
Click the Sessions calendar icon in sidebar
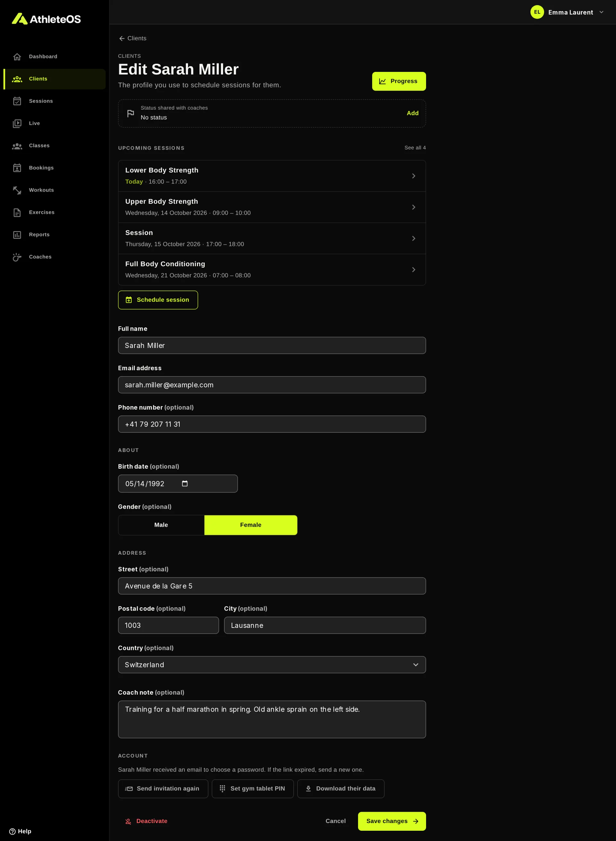[17, 101]
